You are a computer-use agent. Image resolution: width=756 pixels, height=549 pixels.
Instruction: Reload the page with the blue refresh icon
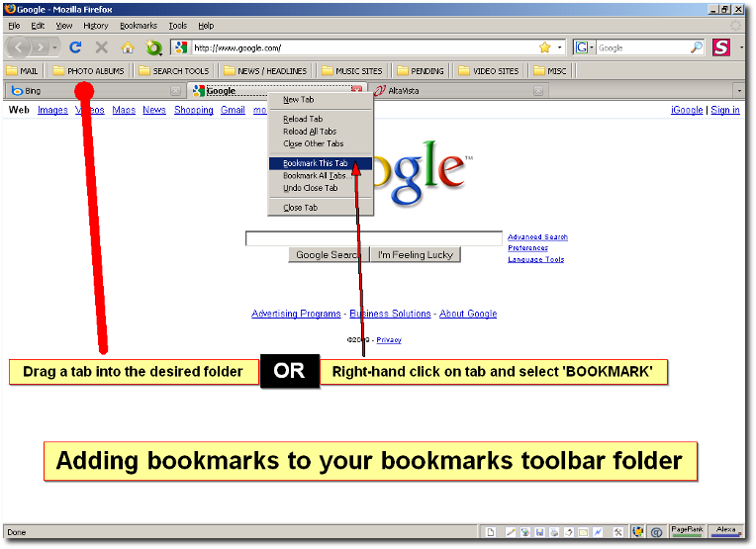pos(75,47)
